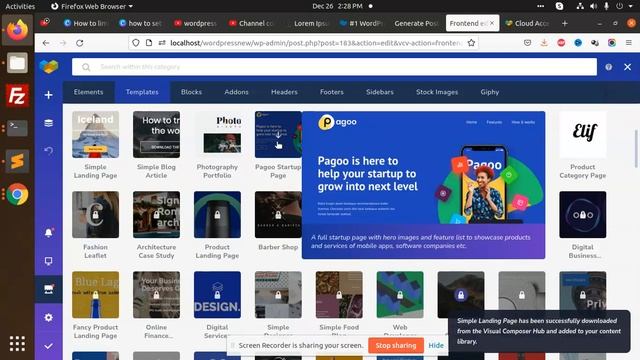Screen dimensions: 640x360
Task: Go back with Firefox back arrow
Action: 46,43
